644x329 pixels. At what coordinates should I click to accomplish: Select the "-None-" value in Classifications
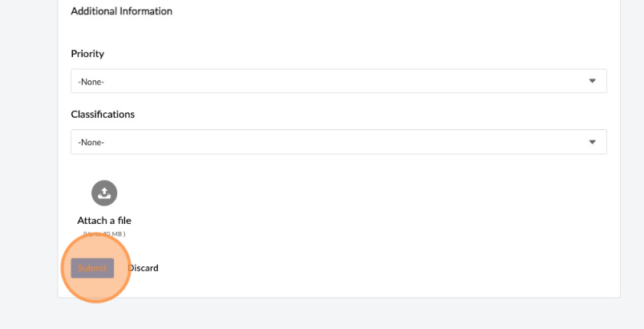pyautogui.click(x=91, y=143)
